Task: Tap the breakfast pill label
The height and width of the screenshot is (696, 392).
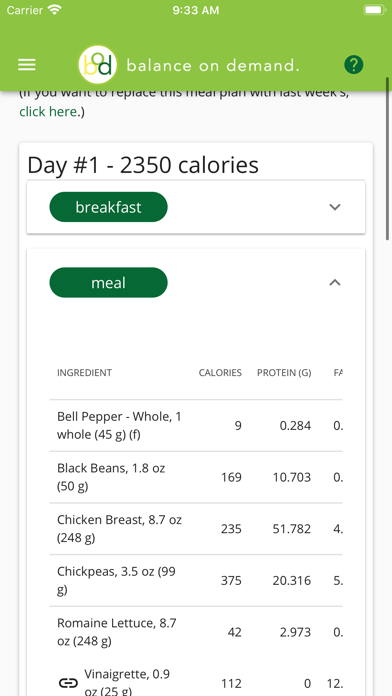Action: [x=108, y=207]
